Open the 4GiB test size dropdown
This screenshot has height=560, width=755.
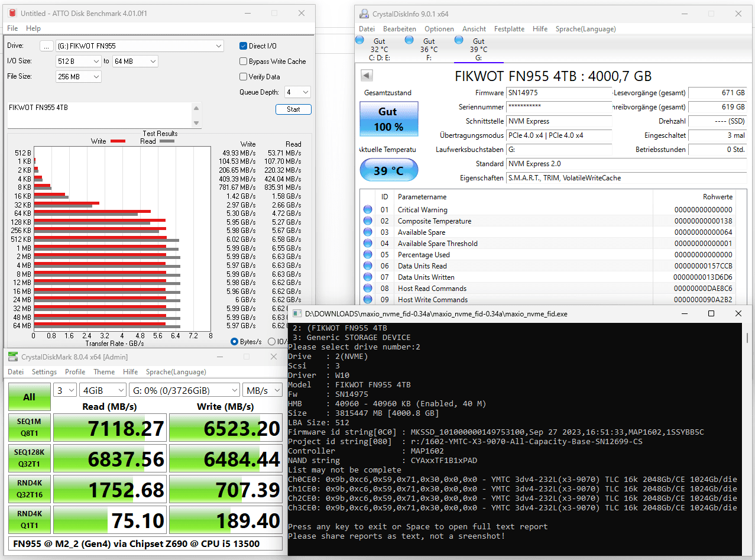click(x=103, y=390)
